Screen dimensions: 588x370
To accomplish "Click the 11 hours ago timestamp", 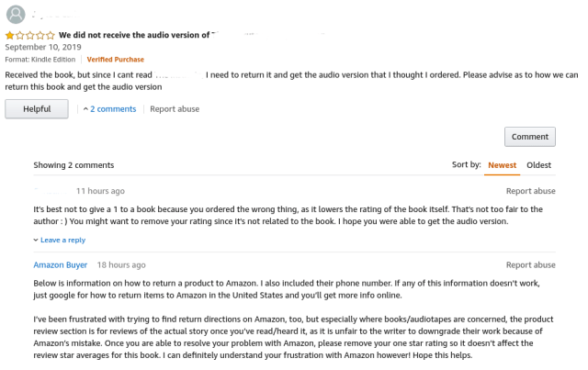I will tap(100, 191).
